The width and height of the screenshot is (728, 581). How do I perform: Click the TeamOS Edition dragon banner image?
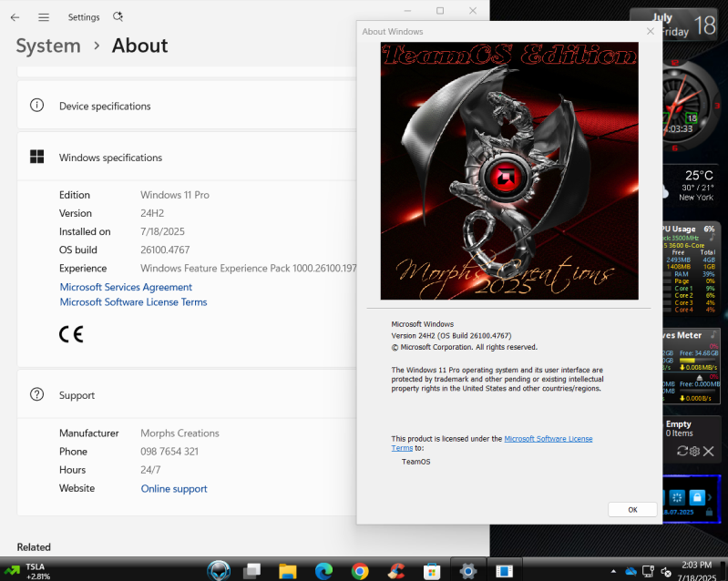click(x=509, y=171)
